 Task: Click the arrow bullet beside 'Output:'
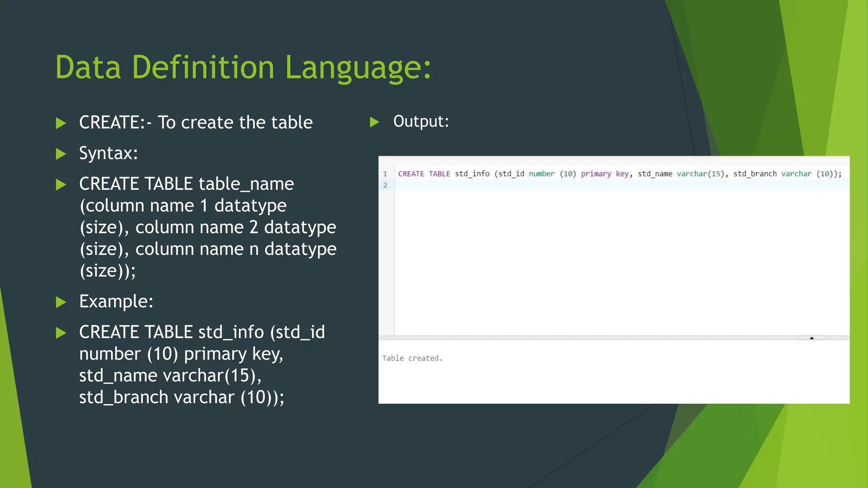[x=375, y=122]
